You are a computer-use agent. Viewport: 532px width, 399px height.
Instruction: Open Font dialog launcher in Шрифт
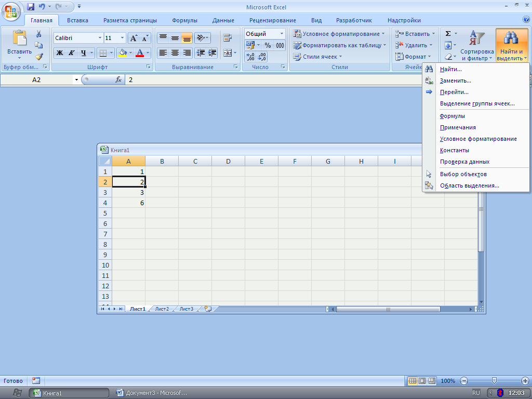148,67
